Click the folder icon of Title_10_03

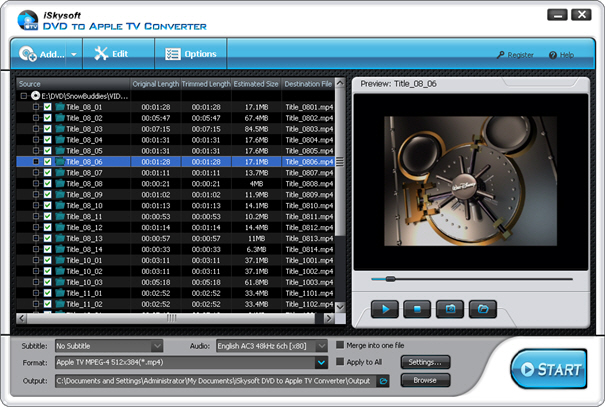click(59, 282)
